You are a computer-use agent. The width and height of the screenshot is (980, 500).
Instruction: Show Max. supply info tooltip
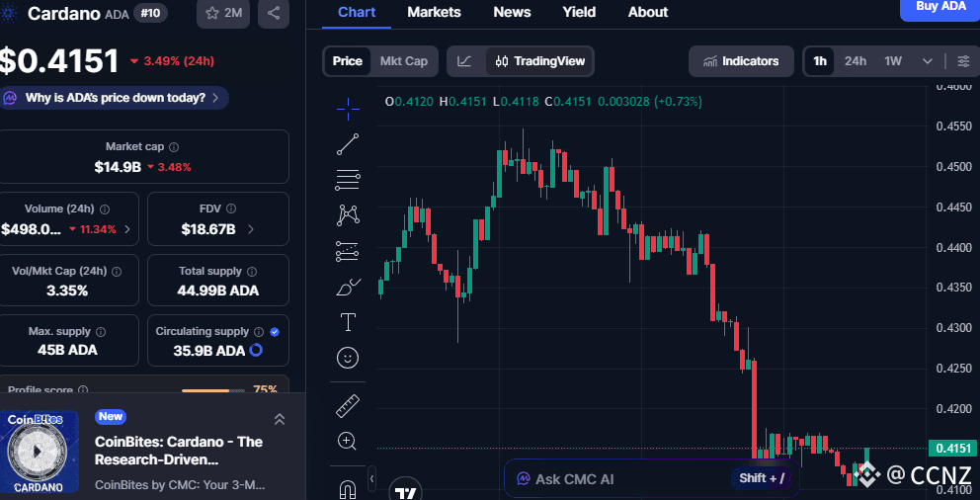click(101, 331)
